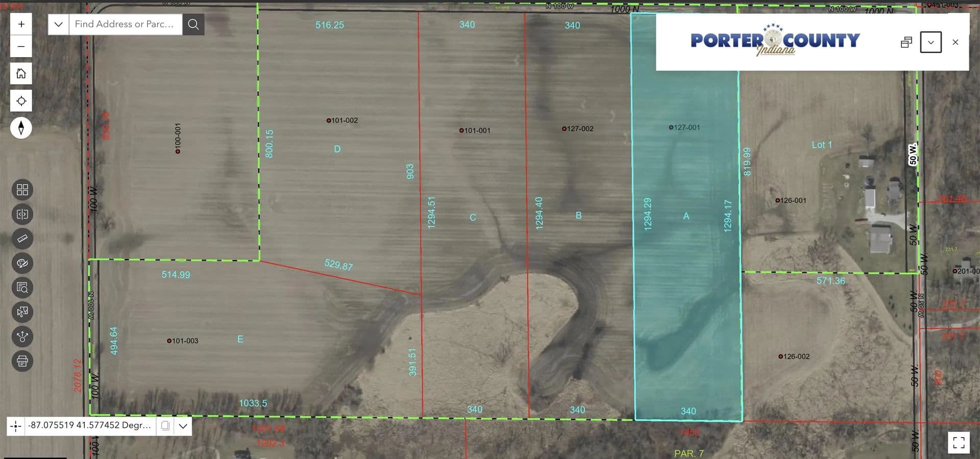
Task: Open the share widget above print
Action: [x=22, y=337]
